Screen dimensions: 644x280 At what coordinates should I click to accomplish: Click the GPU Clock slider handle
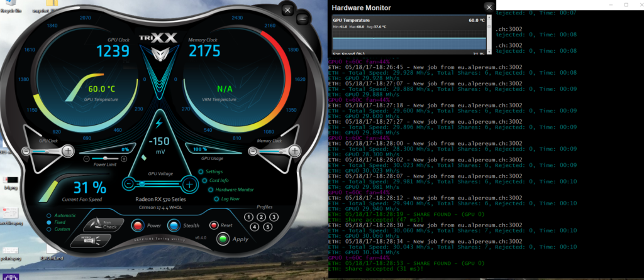pyautogui.click(x=47, y=151)
